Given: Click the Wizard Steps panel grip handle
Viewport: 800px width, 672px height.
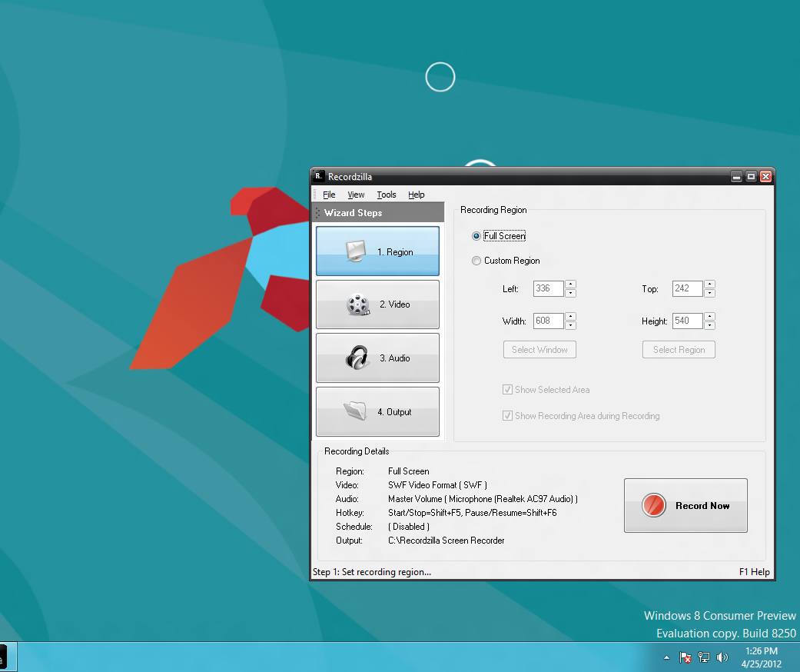Looking at the screenshot, I should (x=318, y=212).
